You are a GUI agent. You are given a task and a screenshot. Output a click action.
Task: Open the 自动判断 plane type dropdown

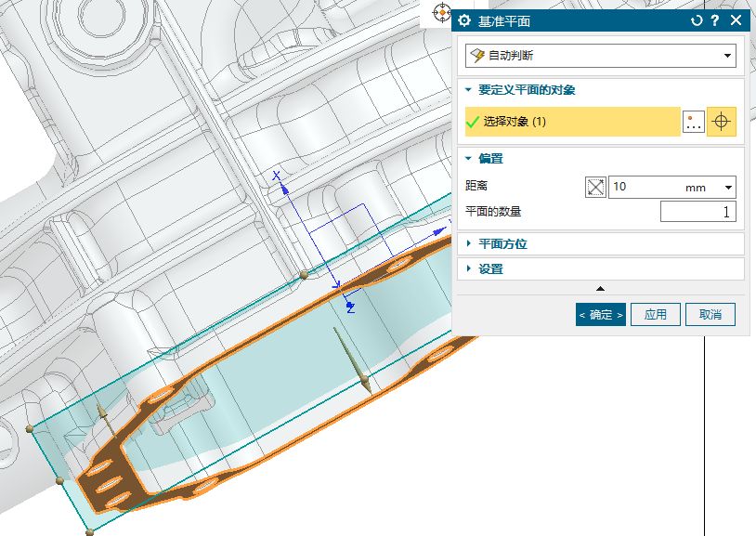601,56
